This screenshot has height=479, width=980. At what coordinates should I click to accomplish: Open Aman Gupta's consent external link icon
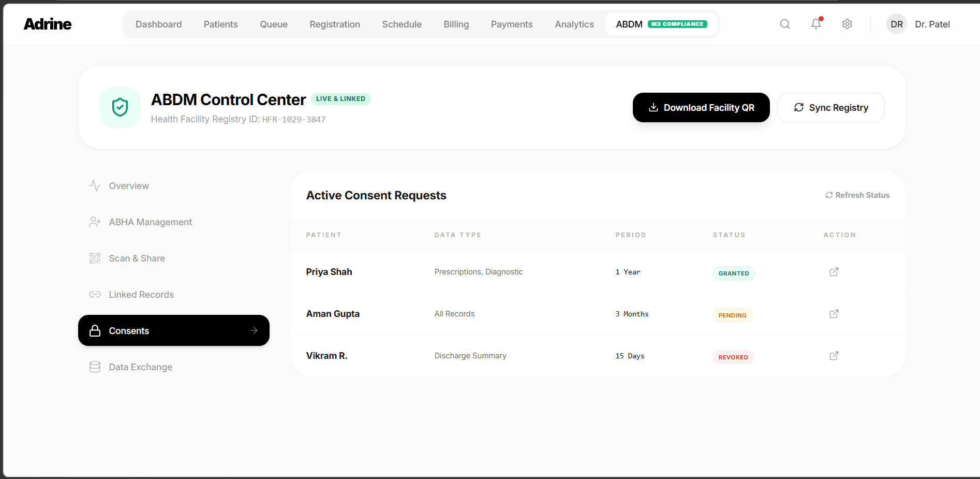[834, 313]
